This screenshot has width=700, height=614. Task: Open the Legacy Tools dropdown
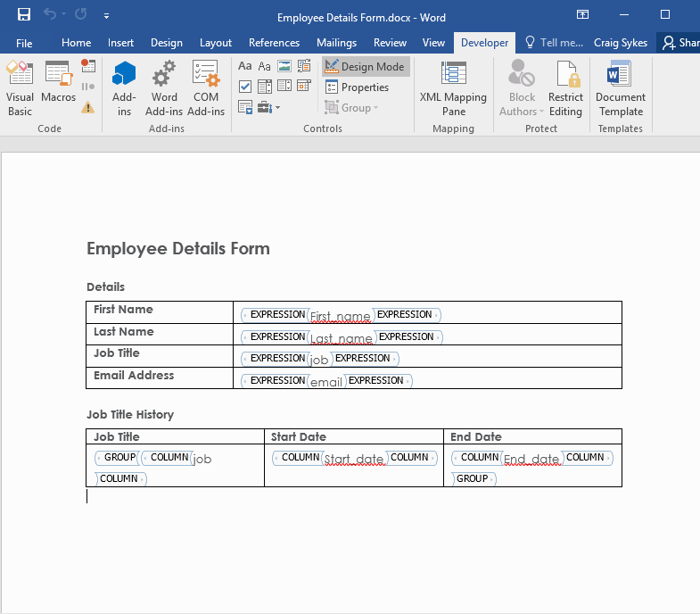268,107
